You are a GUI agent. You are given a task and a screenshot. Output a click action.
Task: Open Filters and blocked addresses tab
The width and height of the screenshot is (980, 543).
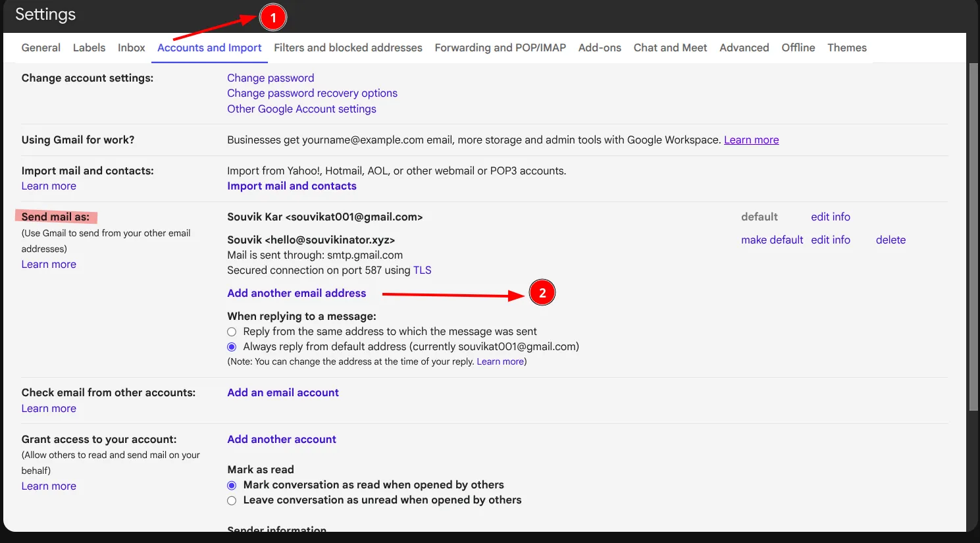[x=348, y=47]
